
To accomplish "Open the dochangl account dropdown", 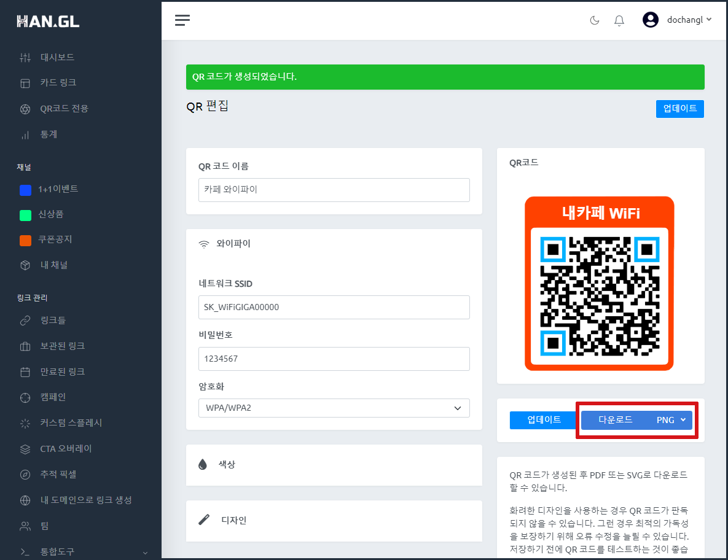I will pyautogui.click(x=689, y=20).
